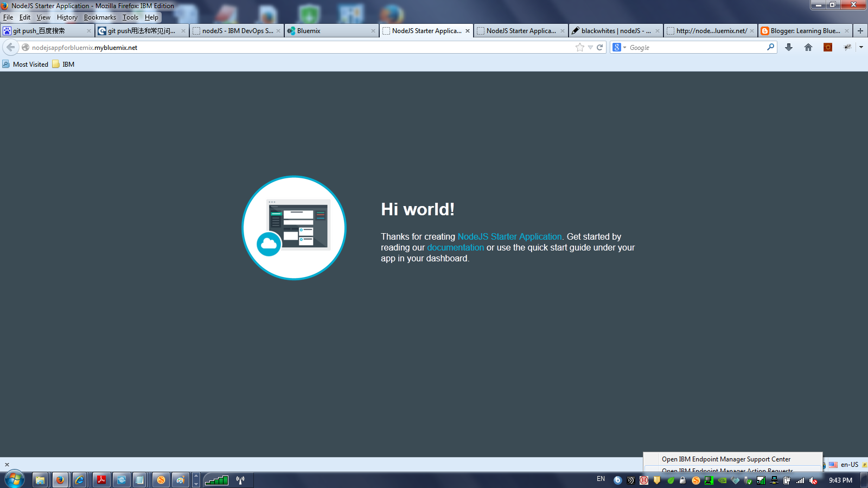Open the Edit menu
This screenshot has height=488, width=868.
click(x=25, y=17)
